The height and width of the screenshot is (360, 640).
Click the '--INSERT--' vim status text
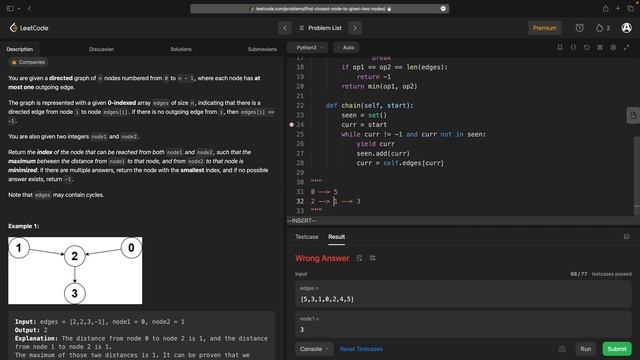302,221
